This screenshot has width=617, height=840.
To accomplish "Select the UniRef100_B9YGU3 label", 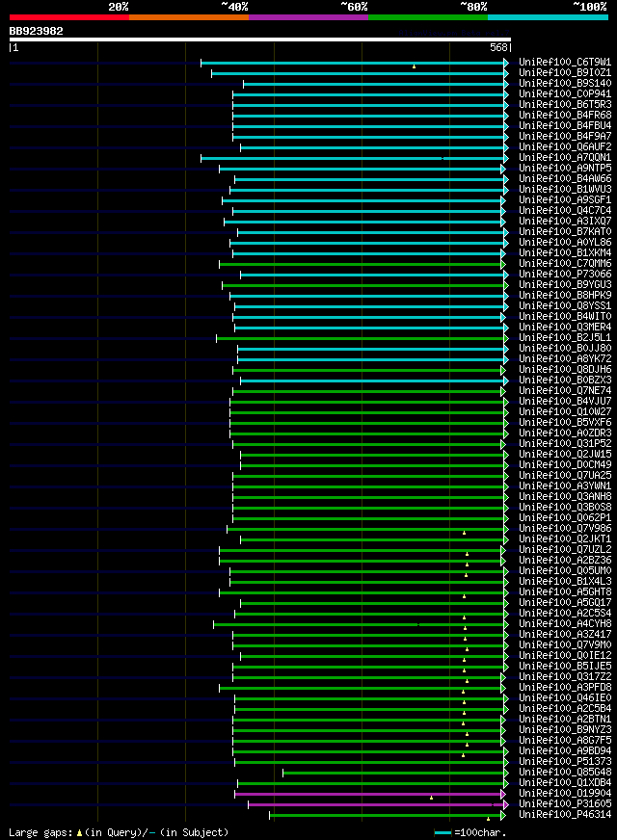I will click(565, 284).
